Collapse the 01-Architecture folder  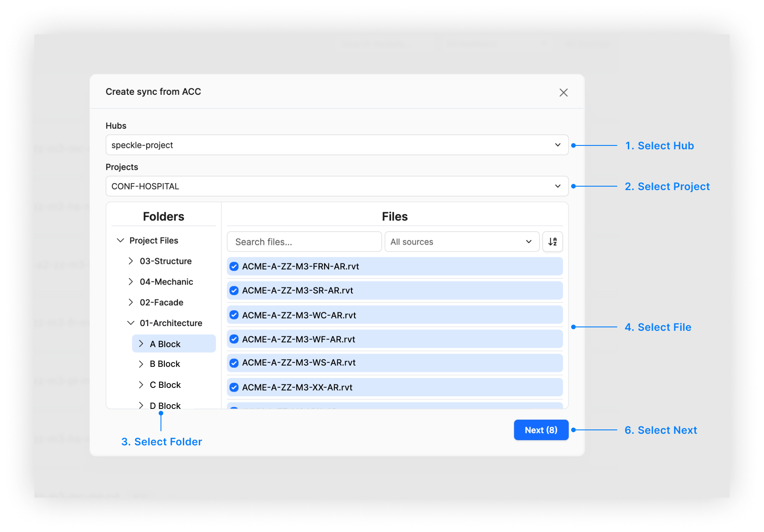tap(131, 323)
